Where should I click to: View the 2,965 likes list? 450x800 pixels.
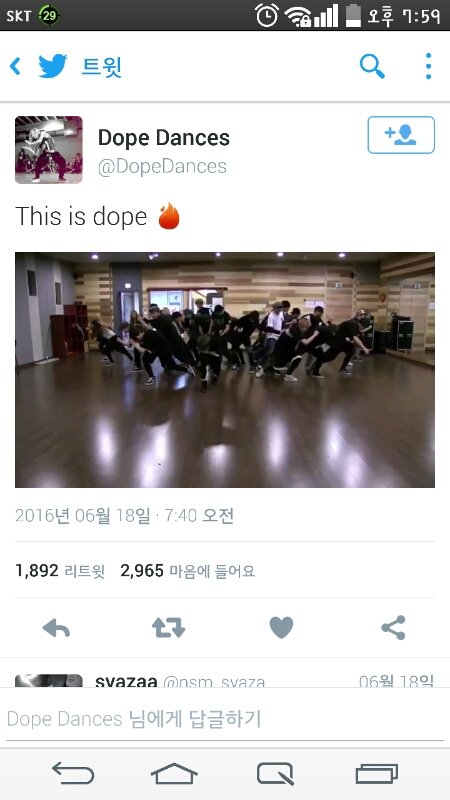pyautogui.click(x=188, y=571)
